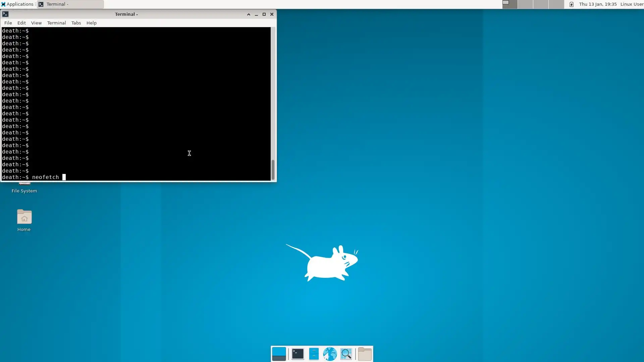Switch to the fourth workspace
This screenshot has width=644, height=362.
(556, 4)
